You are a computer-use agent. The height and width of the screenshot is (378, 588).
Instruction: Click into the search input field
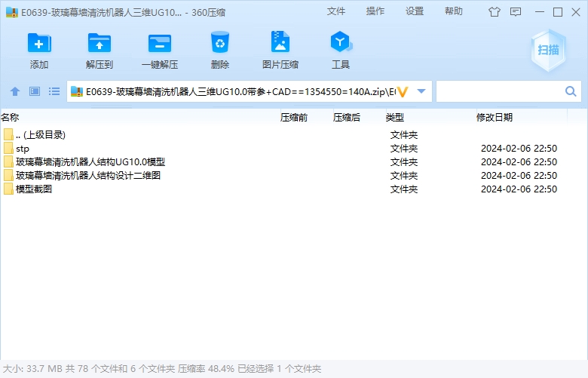pyautogui.click(x=501, y=91)
